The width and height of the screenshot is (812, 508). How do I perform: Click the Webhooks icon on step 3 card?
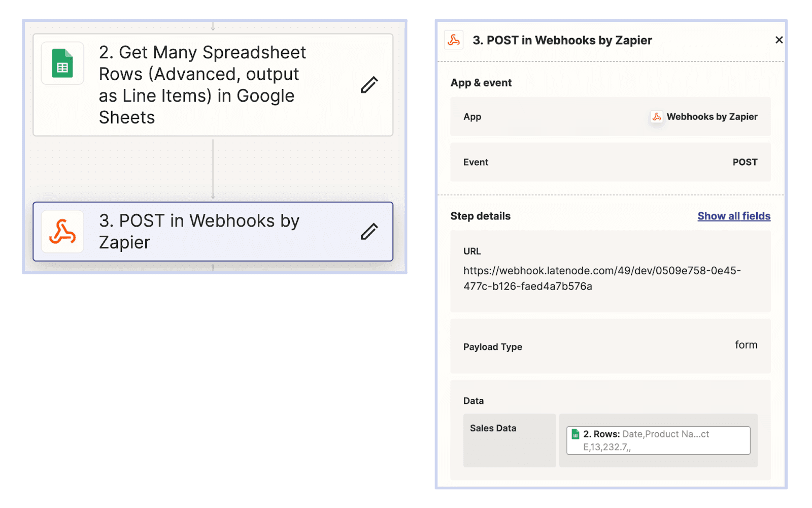click(62, 232)
